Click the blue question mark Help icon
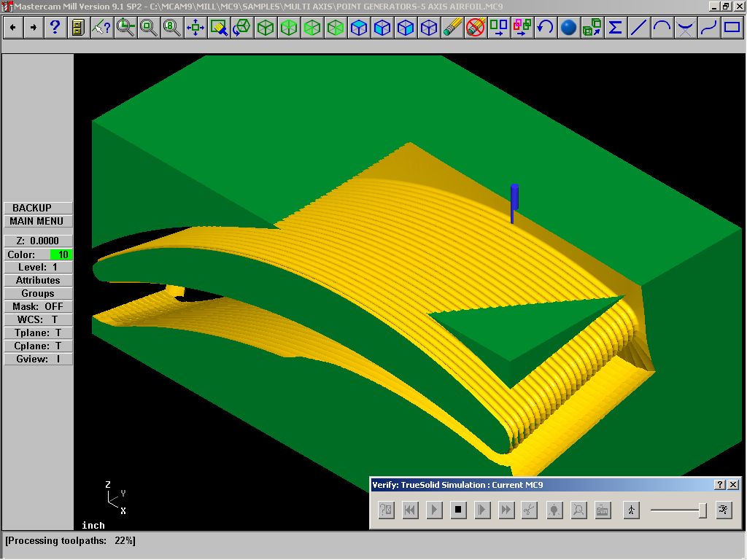Image resolution: width=747 pixels, height=560 pixels. [55, 28]
